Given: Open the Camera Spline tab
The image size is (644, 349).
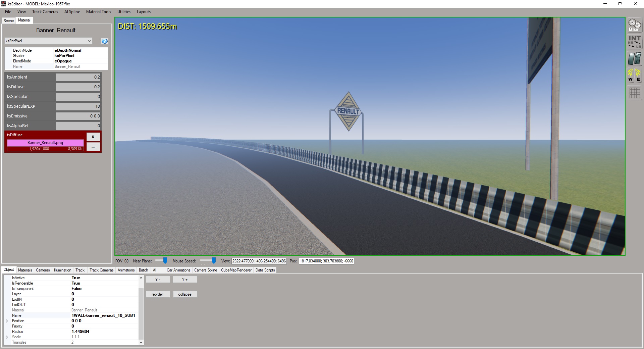Looking at the screenshot, I should pos(206,270).
